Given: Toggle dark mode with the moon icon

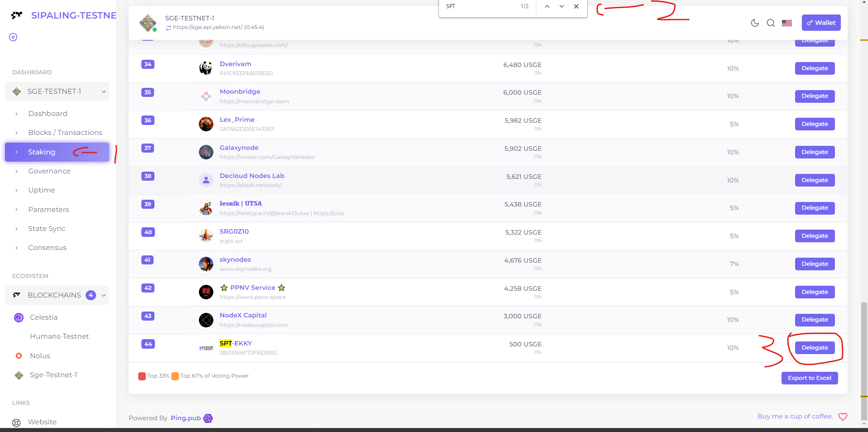Looking at the screenshot, I should tap(755, 23).
